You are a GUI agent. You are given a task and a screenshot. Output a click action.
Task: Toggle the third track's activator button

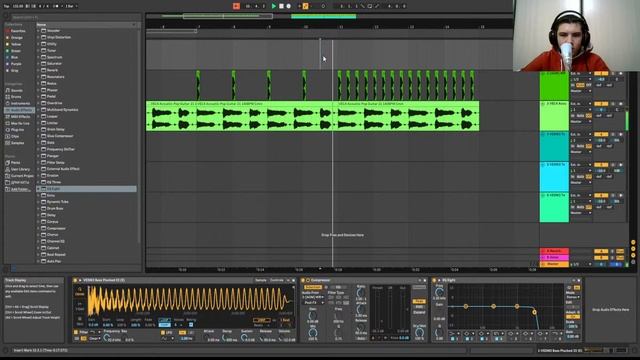pyautogui.click(x=601, y=134)
